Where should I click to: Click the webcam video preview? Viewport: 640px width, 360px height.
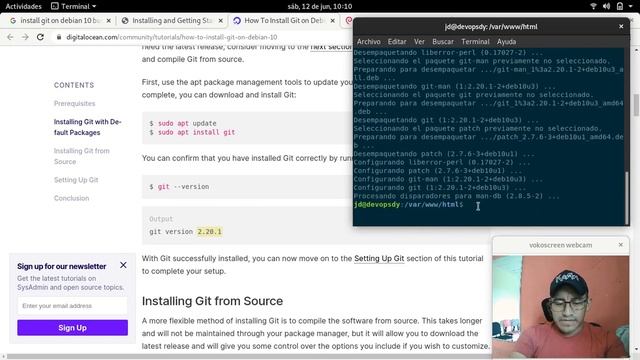560,307
